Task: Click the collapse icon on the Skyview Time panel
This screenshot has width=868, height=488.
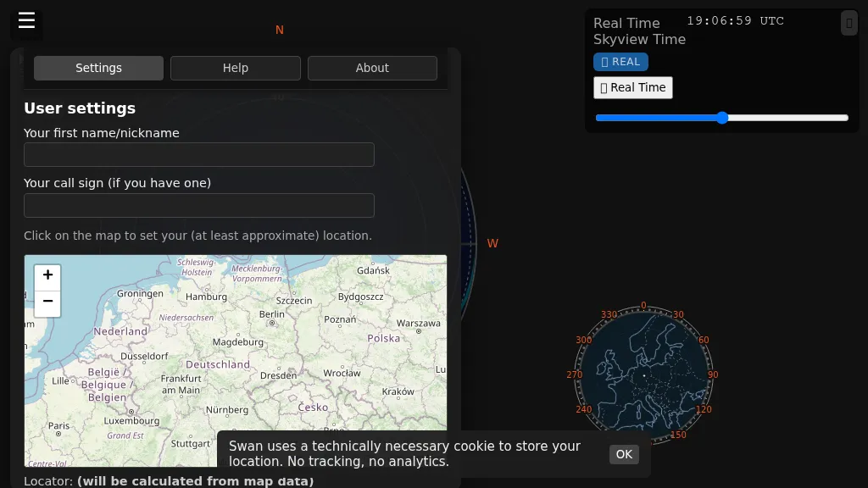Action: click(849, 23)
